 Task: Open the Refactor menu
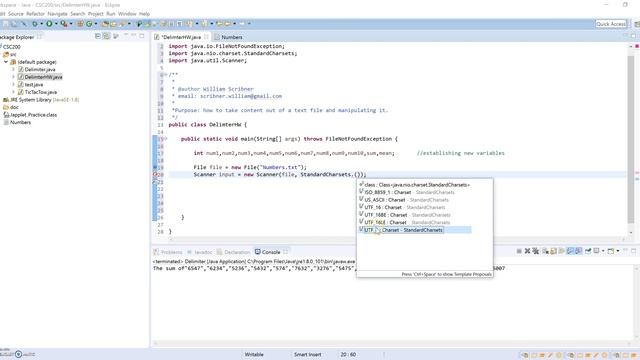coord(36,14)
